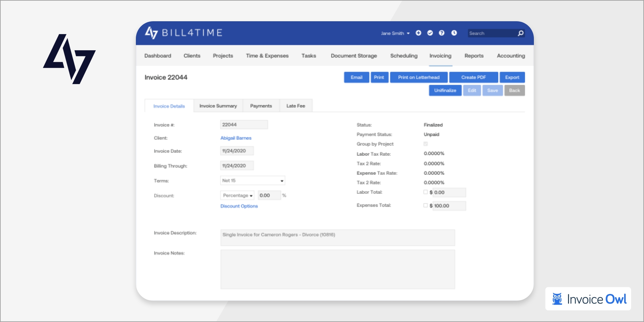Click the Export button
644x322 pixels.
click(x=512, y=77)
